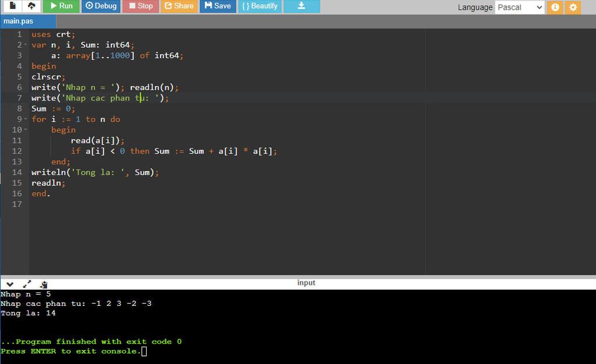Image resolution: width=596 pixels, height=364 pixels.
Task: Click on "writeln('Tong la: ', Sum);" line
Action: coord(95,172)
